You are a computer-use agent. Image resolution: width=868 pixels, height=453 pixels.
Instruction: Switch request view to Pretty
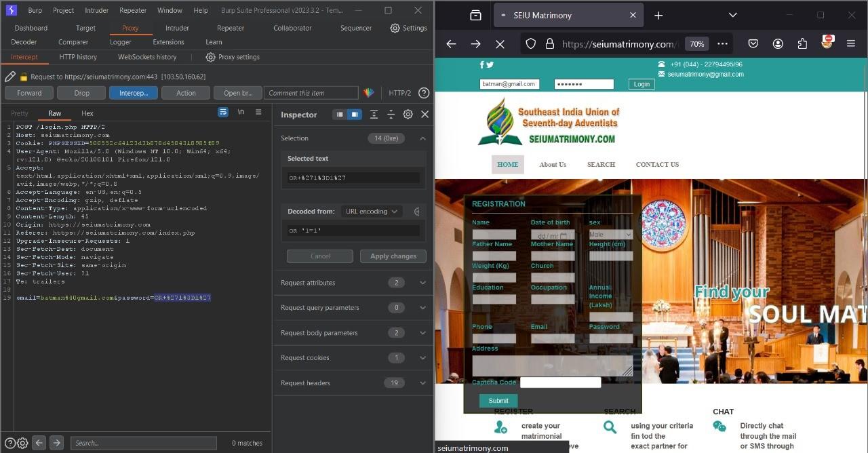20,113
